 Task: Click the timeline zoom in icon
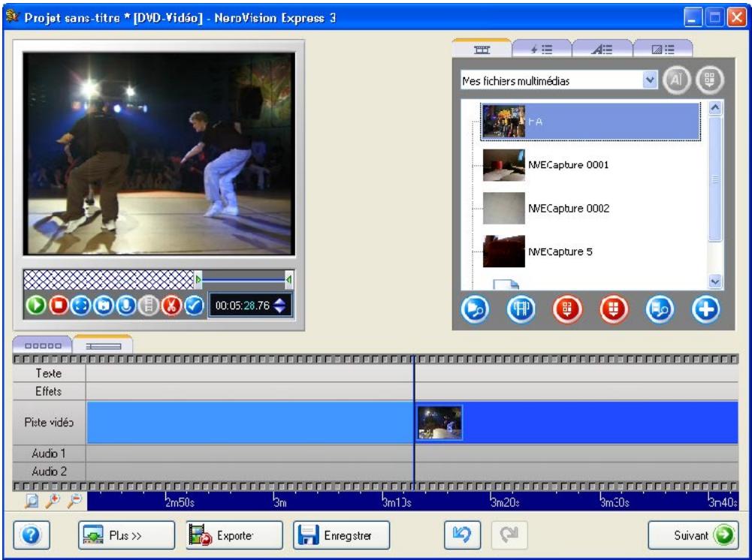pos(53,501)
